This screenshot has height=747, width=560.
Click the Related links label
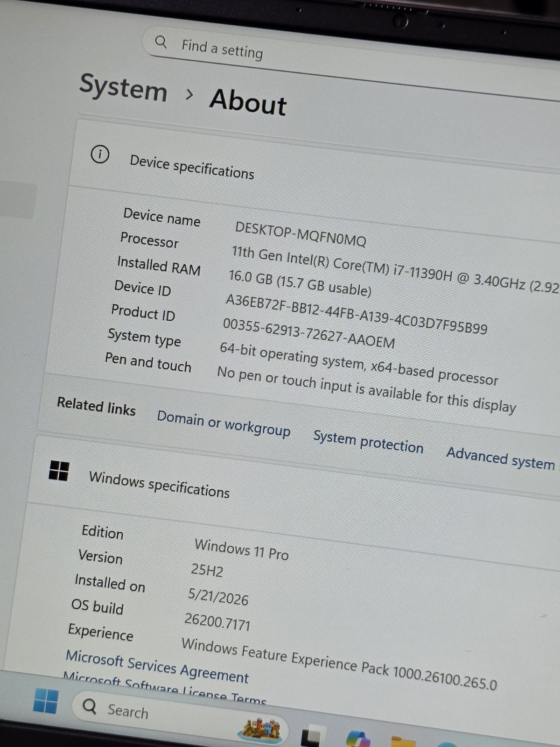(96, 406)
